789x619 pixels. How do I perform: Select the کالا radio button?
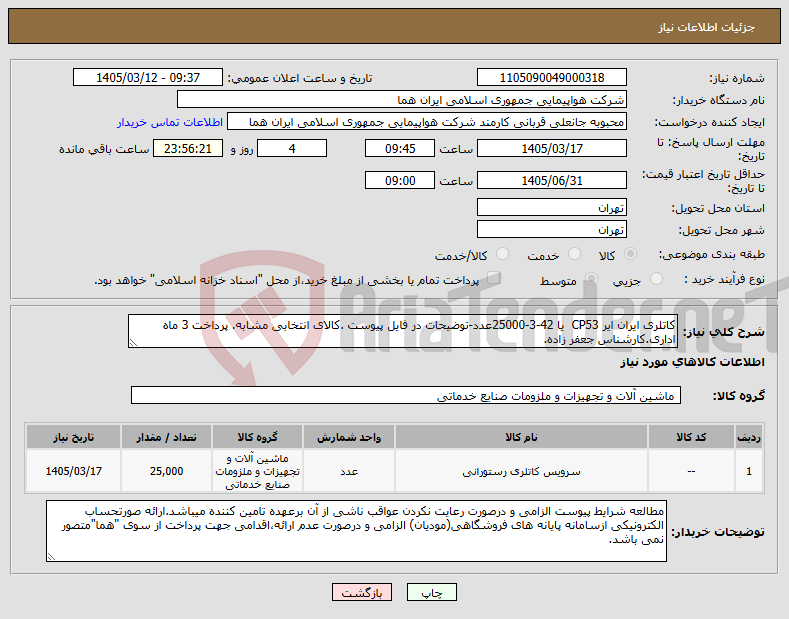(630, 254)
